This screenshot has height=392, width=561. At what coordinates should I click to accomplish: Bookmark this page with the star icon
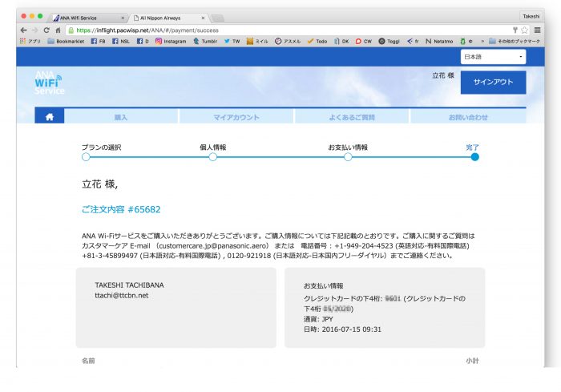click(x=525, y=30)
